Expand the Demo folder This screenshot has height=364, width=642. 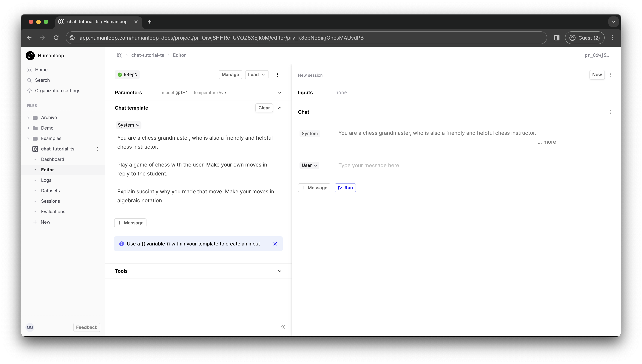pos(29,128)
